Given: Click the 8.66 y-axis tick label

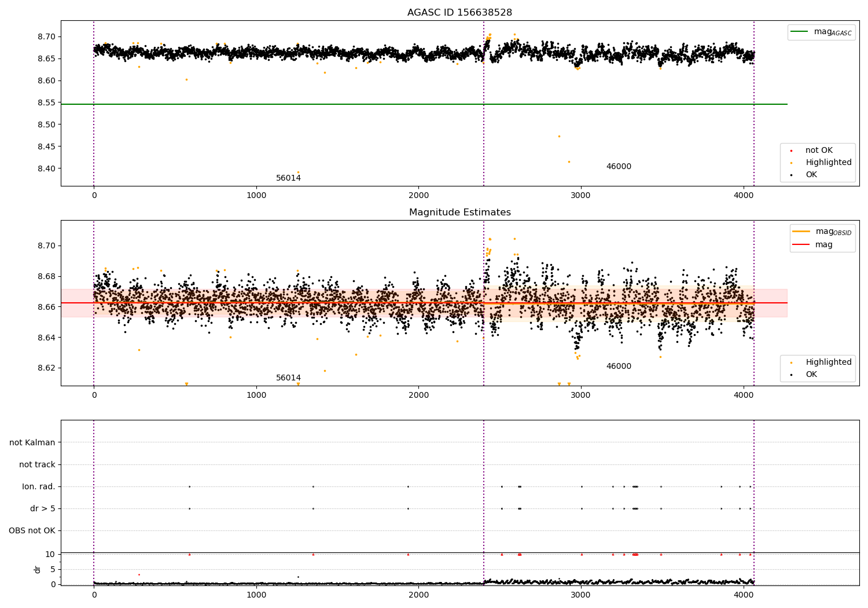Looking at the screenshot, I should pos(46,307).
